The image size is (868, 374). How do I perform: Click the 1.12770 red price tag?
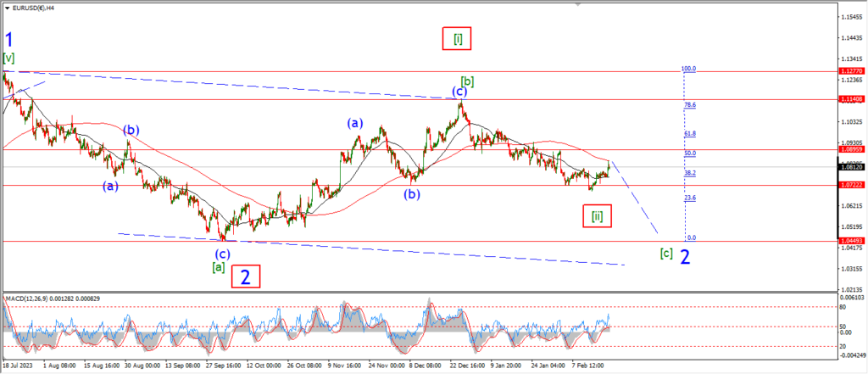click(x=851, y=72)
